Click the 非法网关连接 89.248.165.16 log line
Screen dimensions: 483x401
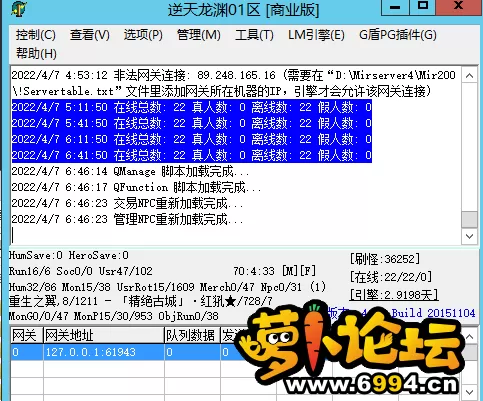(233, 83)
